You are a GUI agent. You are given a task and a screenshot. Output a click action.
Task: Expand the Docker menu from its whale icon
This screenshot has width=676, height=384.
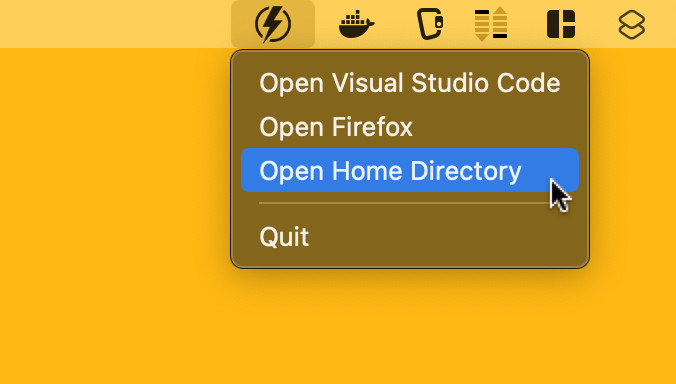(x=357, y=24)
